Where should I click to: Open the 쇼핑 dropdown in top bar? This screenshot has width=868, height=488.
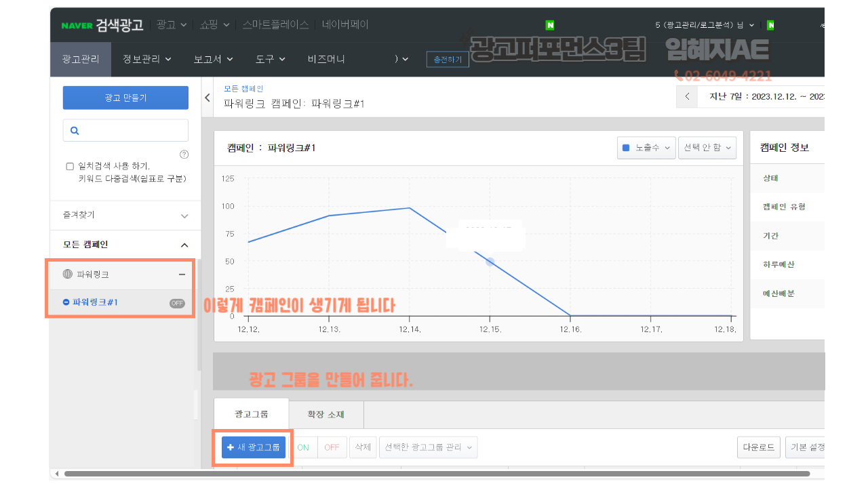215,25
